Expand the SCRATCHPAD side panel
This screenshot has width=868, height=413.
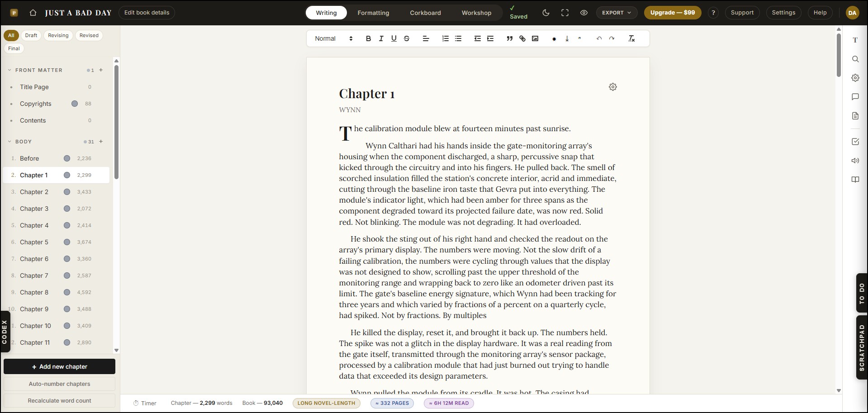[x=862, y=347]
